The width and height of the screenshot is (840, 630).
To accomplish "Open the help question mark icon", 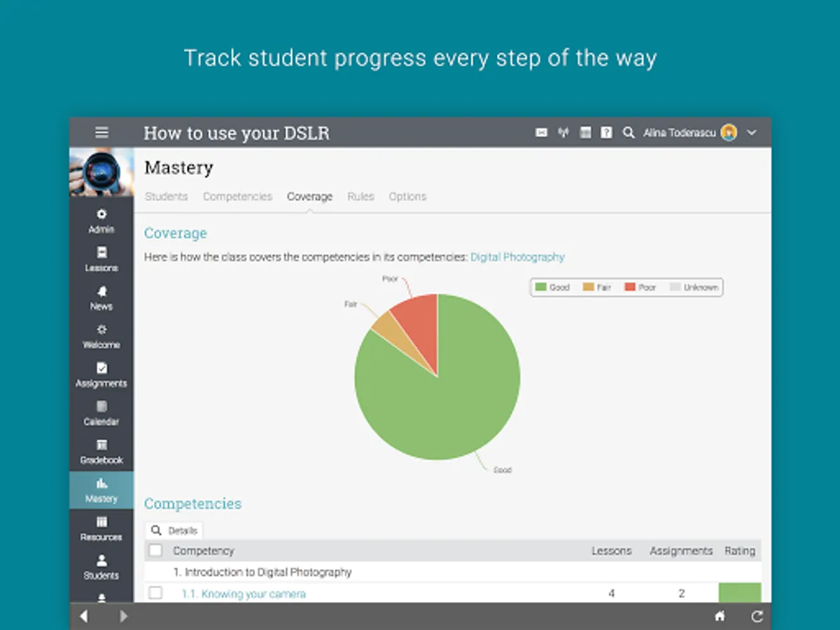I will [x=607, y=132].
